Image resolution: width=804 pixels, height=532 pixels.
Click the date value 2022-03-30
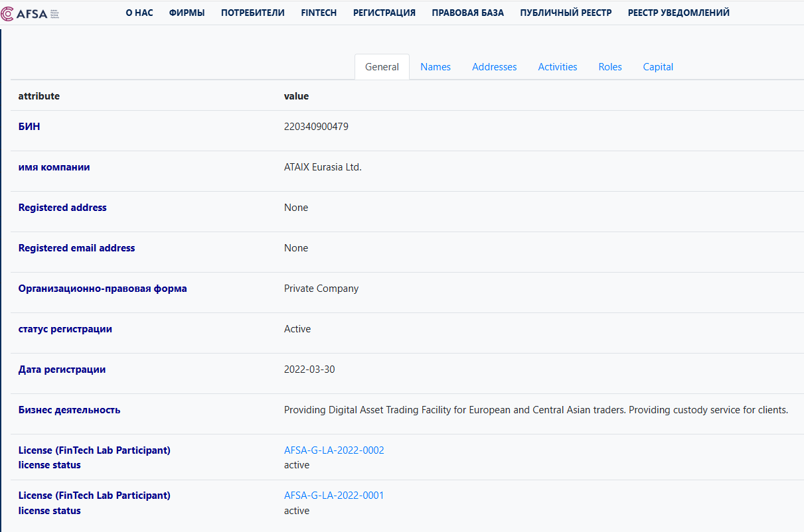point(309,369)
